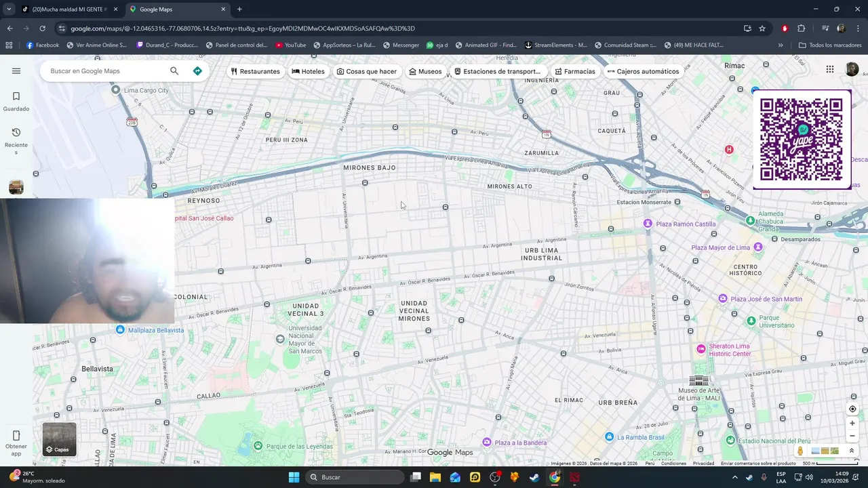
Task: Expand the imagery options strip
Action: pyautogui.click(x=852, y=451)
